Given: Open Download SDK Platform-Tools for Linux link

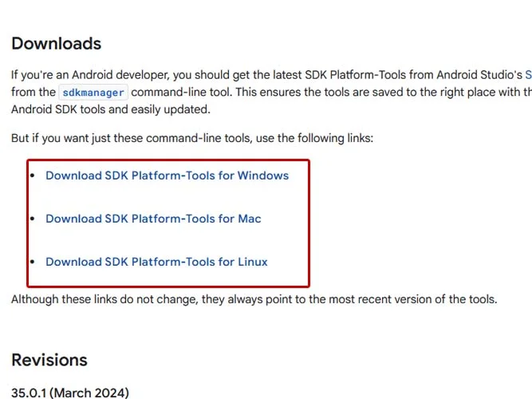Looking at the screenshot, I should pos(156,262).
